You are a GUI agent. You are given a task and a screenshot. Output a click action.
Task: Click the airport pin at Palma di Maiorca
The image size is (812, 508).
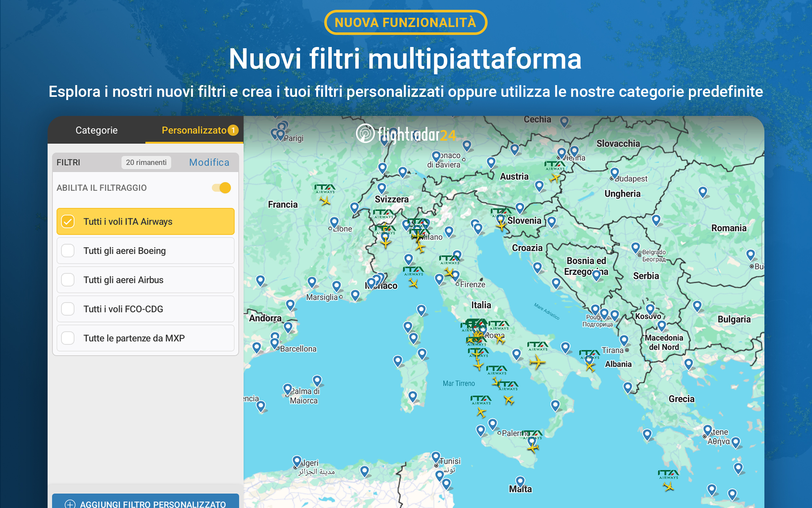click(288, 389)
